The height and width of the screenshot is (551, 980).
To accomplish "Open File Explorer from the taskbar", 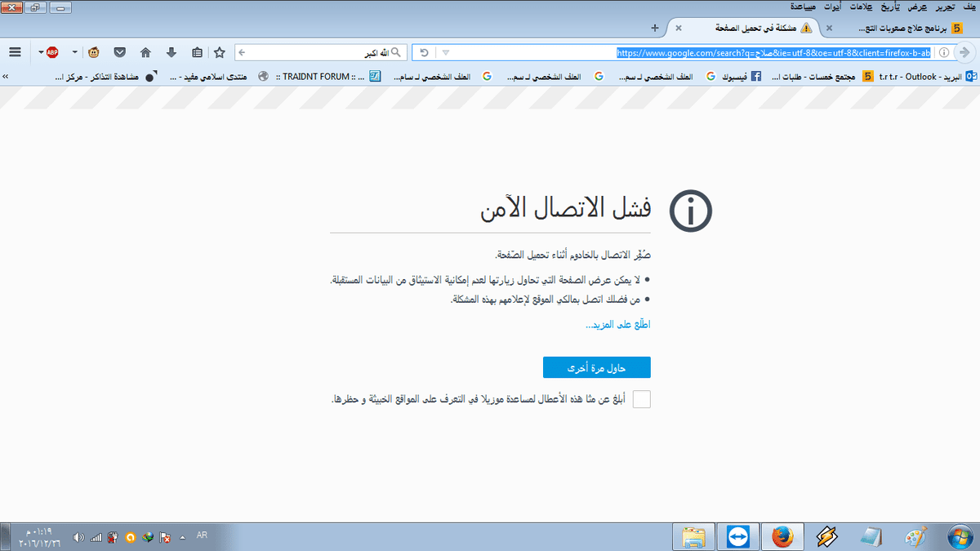I will (x=693, y=537).
